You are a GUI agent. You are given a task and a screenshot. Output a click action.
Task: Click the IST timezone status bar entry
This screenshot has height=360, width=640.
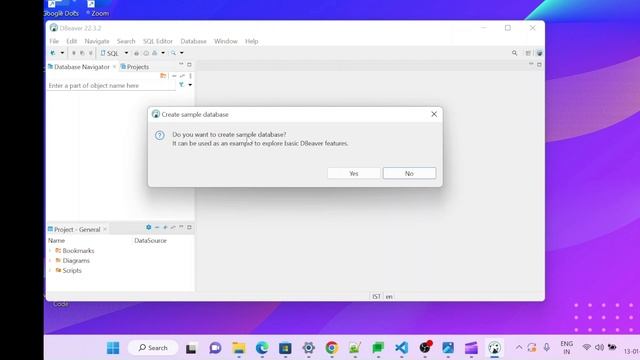point(376,296)
